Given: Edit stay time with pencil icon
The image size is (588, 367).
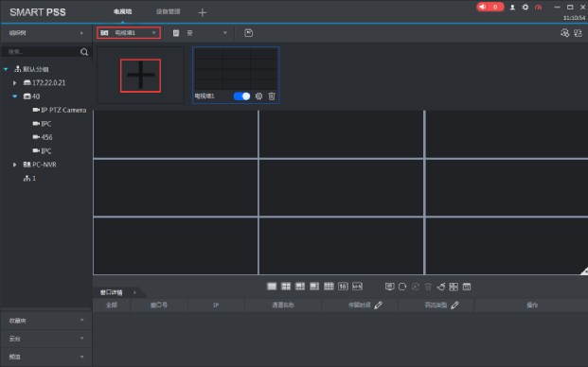Looking at the screenshot, I should [379, 306].
